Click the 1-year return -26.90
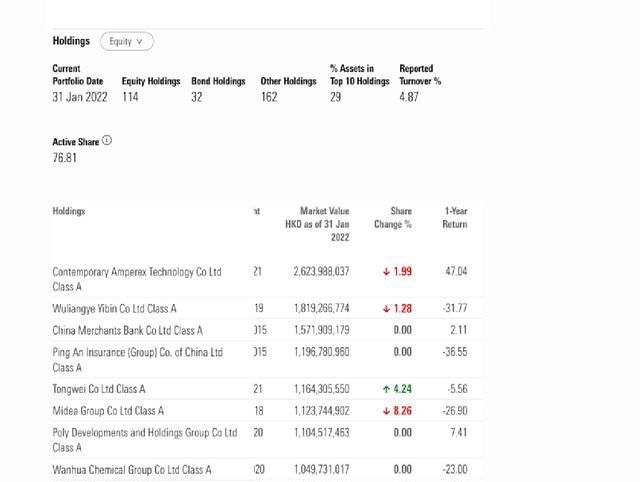 455,411
